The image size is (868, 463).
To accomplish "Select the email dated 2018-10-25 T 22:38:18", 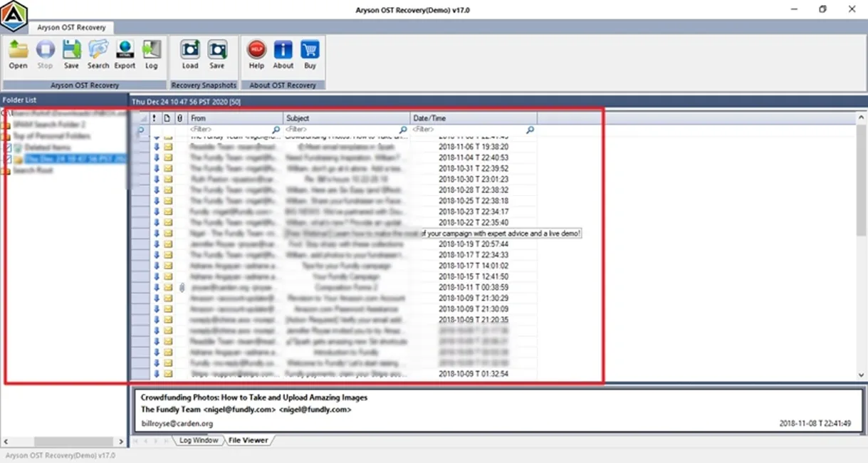I will pyautogui.click(x=345, y=201).
